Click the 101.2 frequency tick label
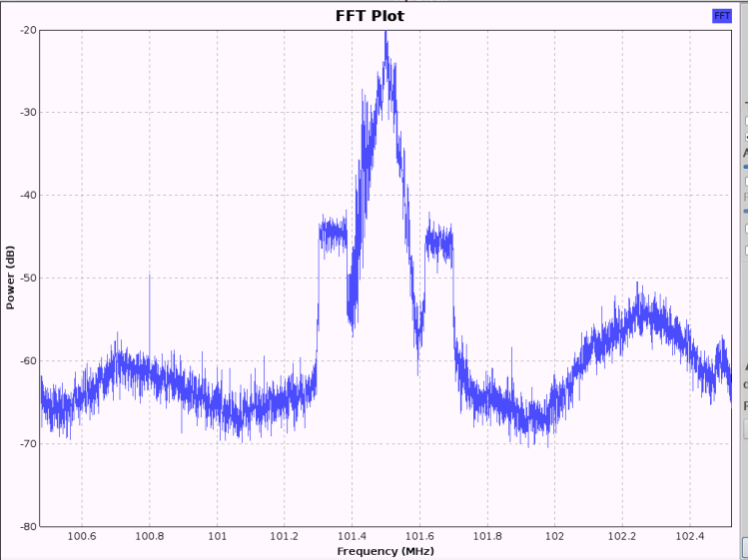Screen dimensions: 748x560 [285, 536]
